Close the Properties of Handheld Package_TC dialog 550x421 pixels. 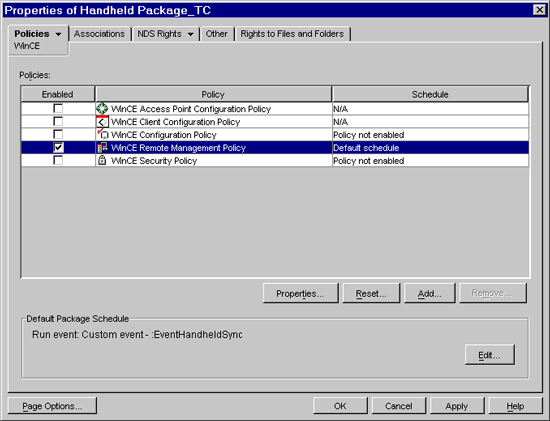539,10
